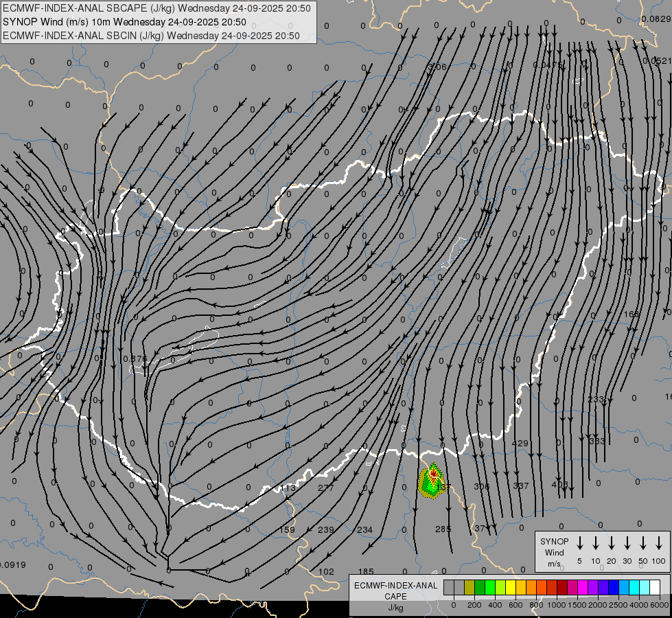The image size is (672, 618).
Task: Click the 159 value on the map
Action: coord(287,529)
